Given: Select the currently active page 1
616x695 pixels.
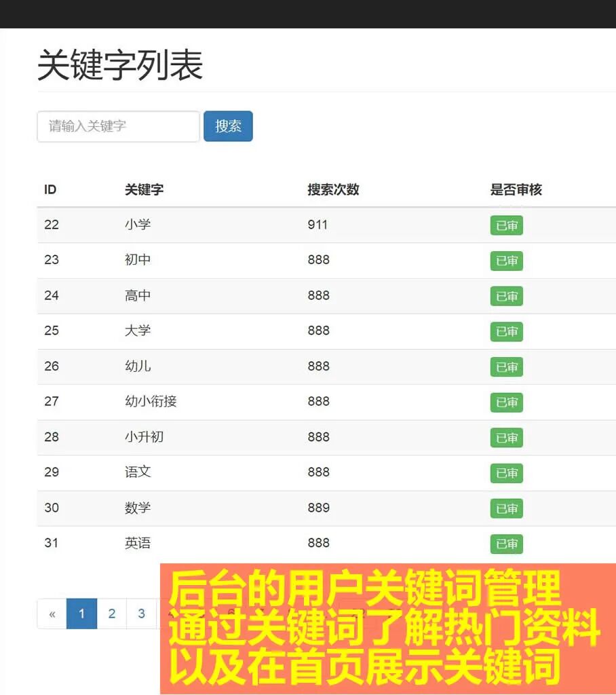Looking at the screenshot, I should (x=81, y=614).
